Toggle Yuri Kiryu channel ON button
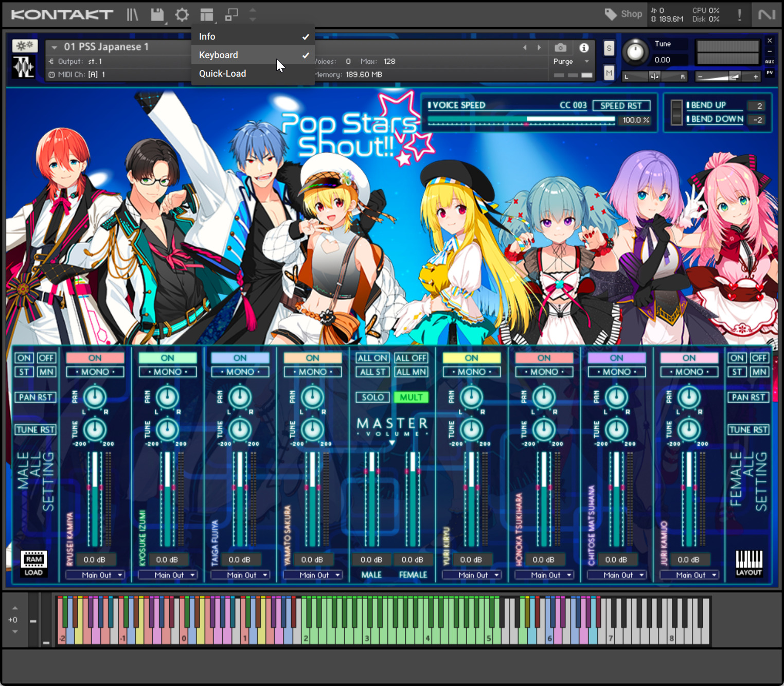This screenshot has width=784, height=686. [x=472, y=358]
